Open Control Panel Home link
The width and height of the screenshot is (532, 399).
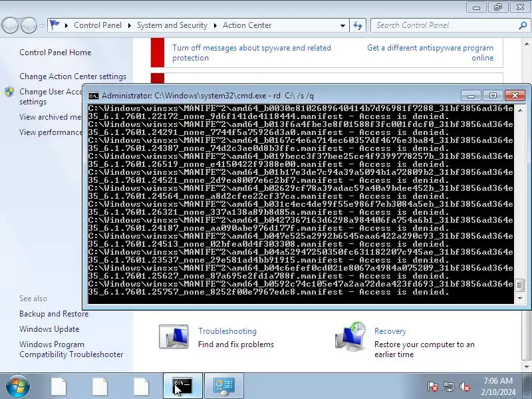(55, 53)
